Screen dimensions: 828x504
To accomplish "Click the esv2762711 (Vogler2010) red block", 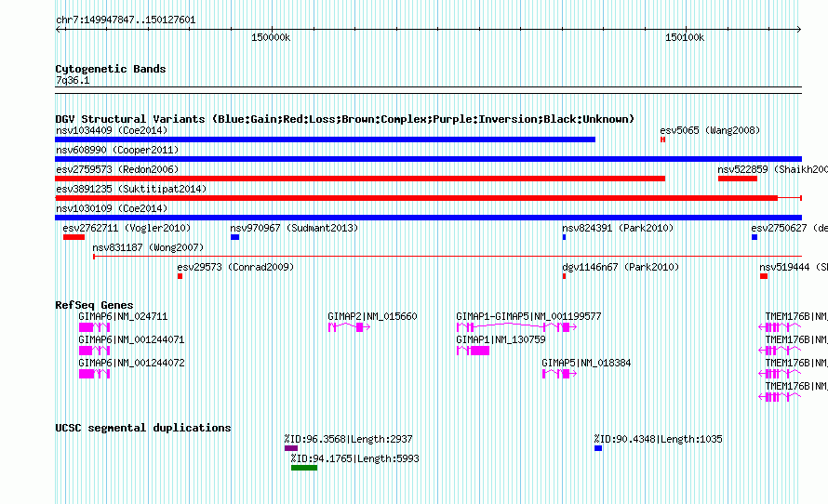I will coord(73,237).
